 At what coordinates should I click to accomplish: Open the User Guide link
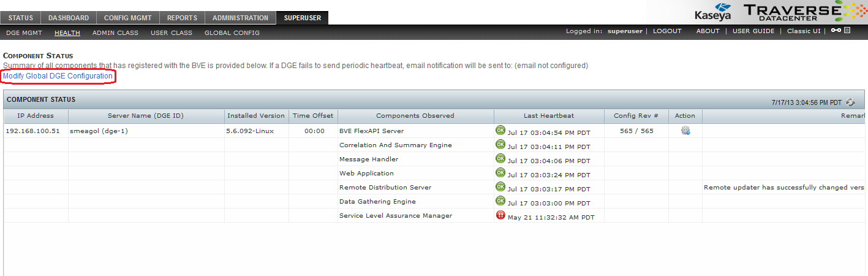point(753,31)
